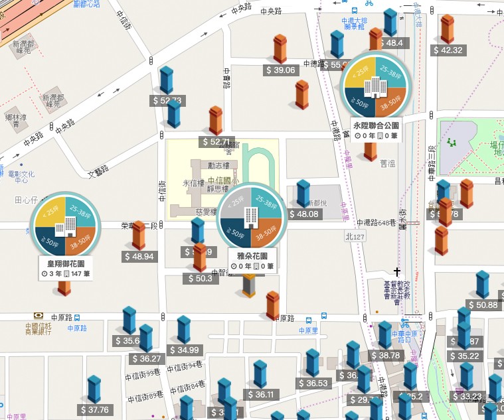Click the $ 38.78 price tag
Viewport: 504px width, 420px height.
click(x=386, y=356)
